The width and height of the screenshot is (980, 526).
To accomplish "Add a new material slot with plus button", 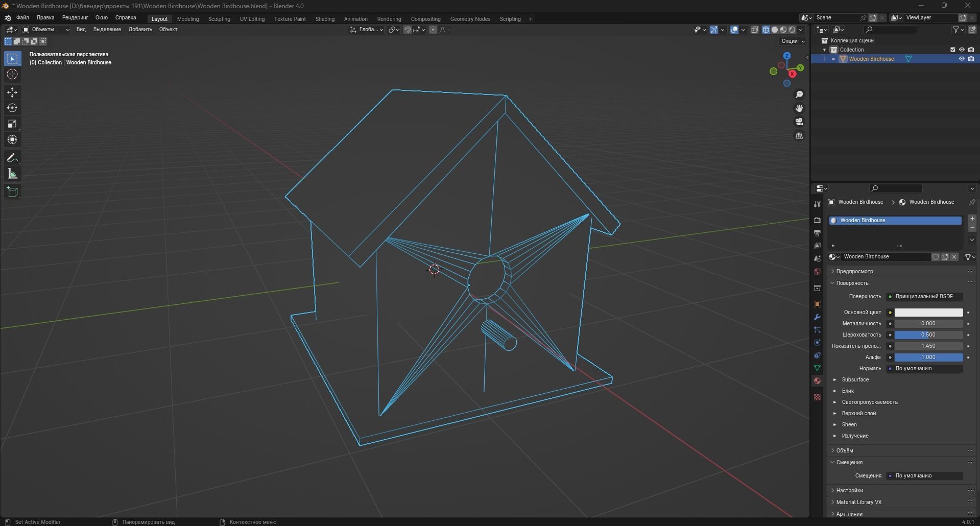I will [972, 219].
